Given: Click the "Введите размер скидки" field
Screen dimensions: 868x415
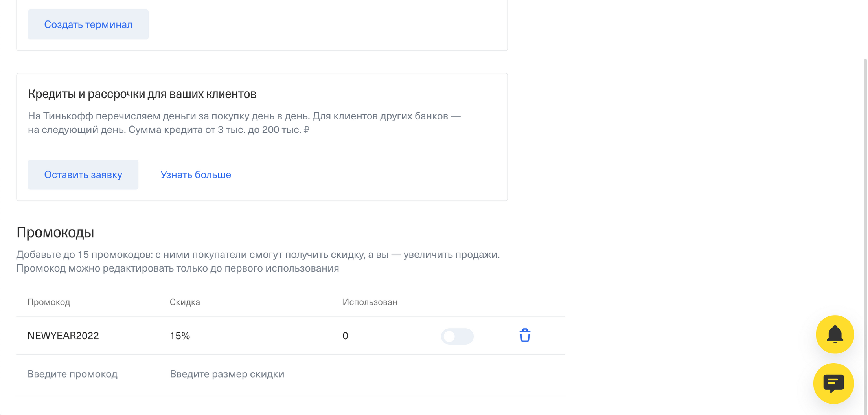Looking at the screenshot, I should pos(227,374).
